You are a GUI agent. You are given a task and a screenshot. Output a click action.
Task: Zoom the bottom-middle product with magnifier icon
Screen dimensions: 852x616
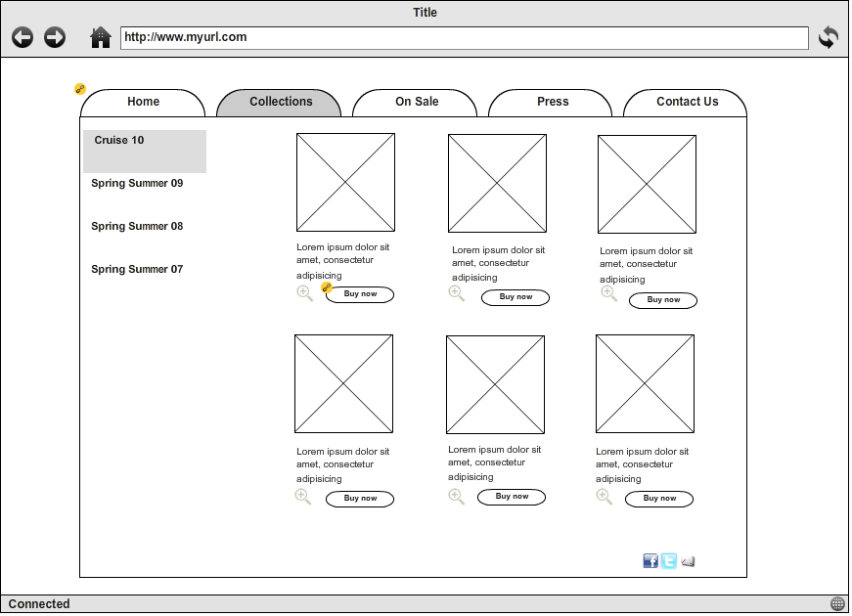point(457,497)
